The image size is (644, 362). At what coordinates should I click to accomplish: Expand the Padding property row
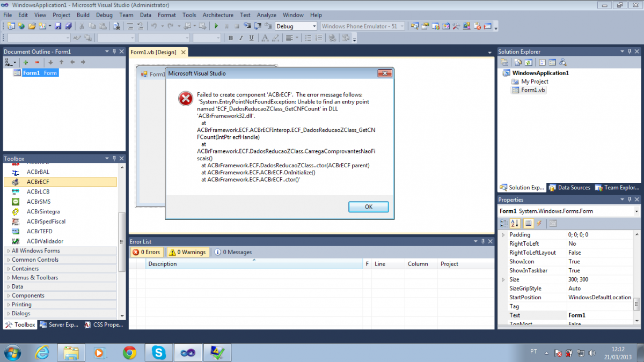(x=503, y=235)
